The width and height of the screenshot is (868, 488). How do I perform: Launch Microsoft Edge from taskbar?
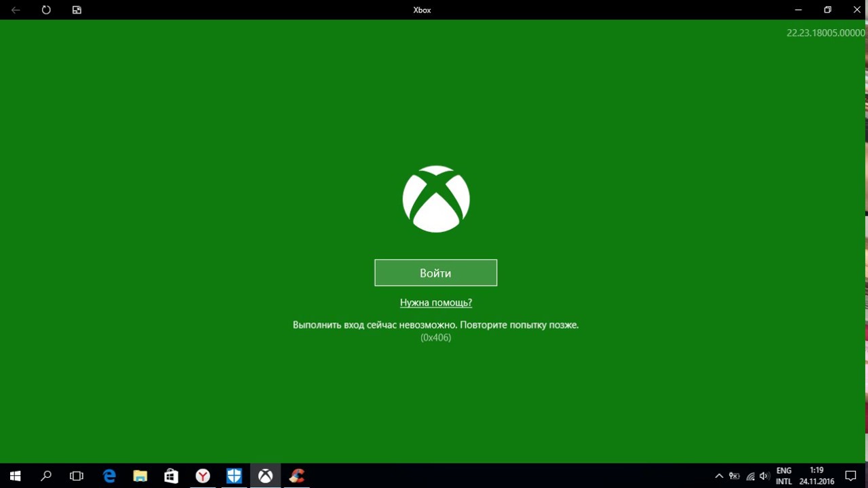click(x=109, y=476)
